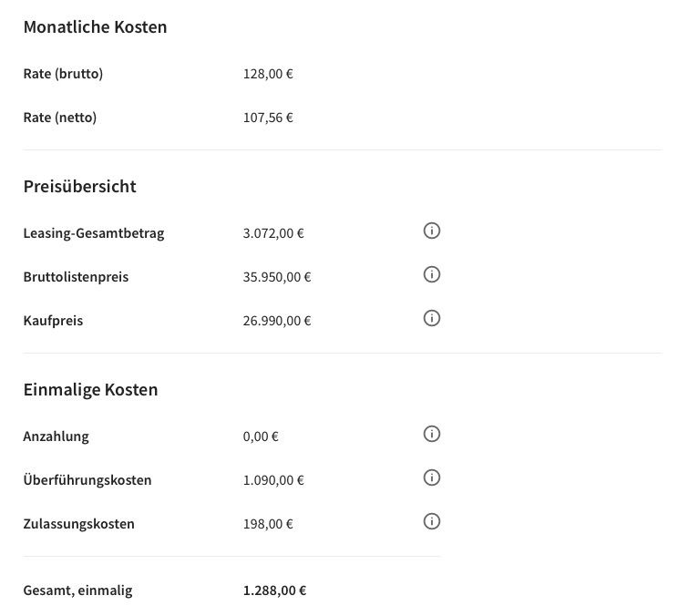Click the Rate (brutto) label
The height and width of the screenshot is (616, 678).
click(63, 74)
